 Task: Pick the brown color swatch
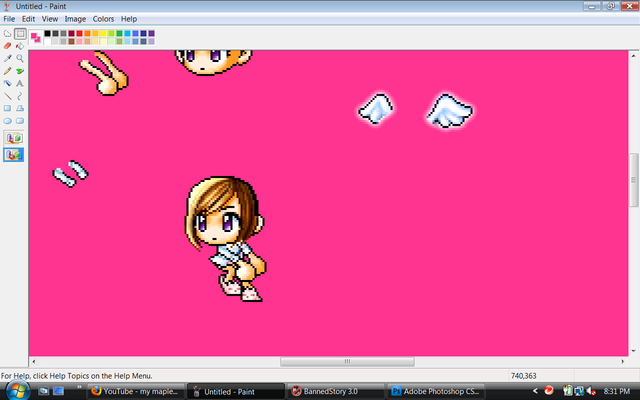click(71, 41)
